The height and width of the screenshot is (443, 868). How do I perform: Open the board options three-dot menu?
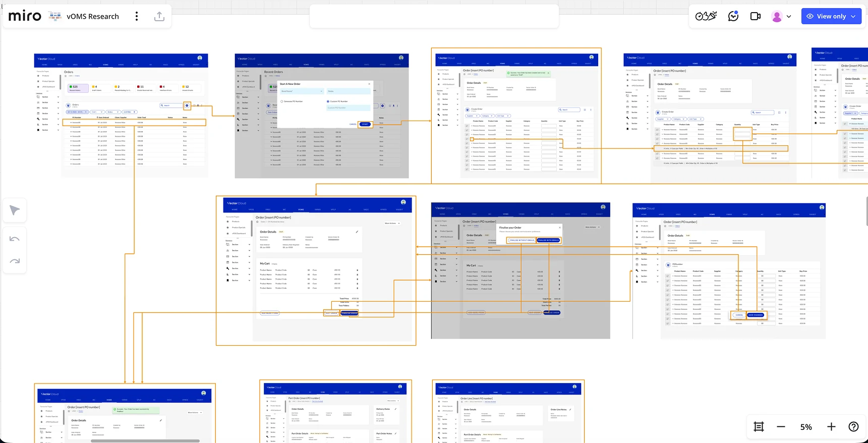(137, 16)
